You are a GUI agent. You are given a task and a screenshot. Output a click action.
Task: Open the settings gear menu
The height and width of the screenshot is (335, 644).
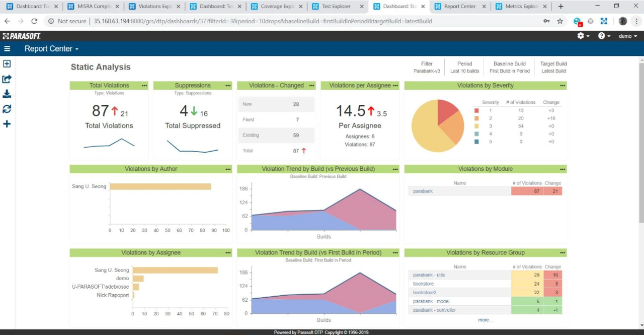point(583,36)
